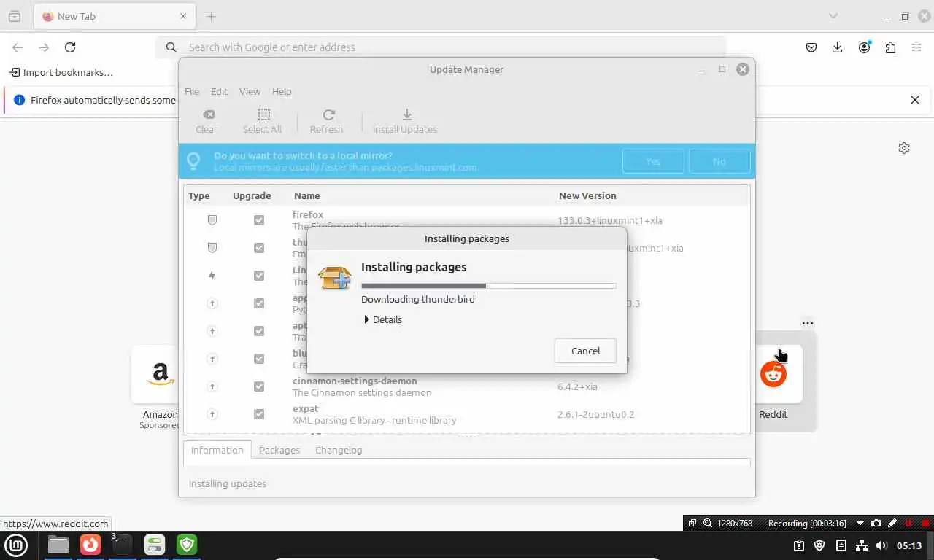
Task: Click the installation progress bar
Action: 488,286
